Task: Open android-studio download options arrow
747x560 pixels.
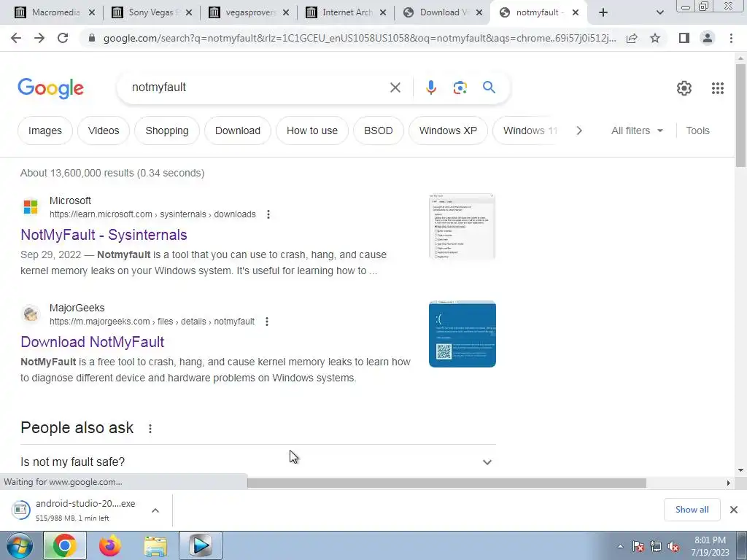Action: (x=155, y=510)
